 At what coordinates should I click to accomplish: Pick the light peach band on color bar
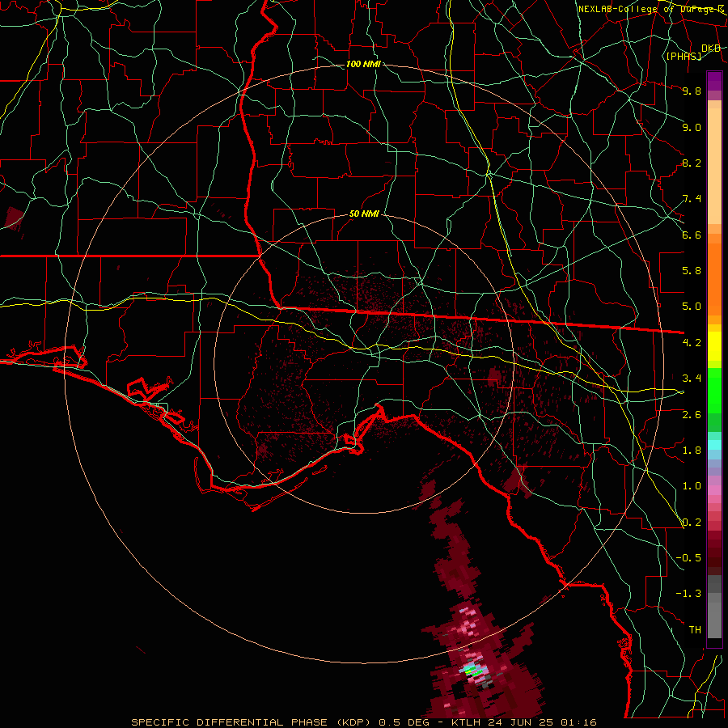[x=714, y=167]
